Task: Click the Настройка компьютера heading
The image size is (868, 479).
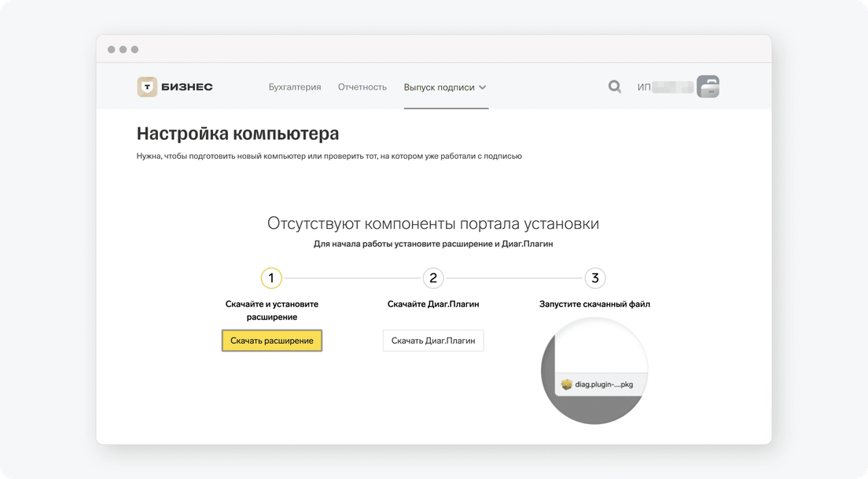Action: (238, 132)
